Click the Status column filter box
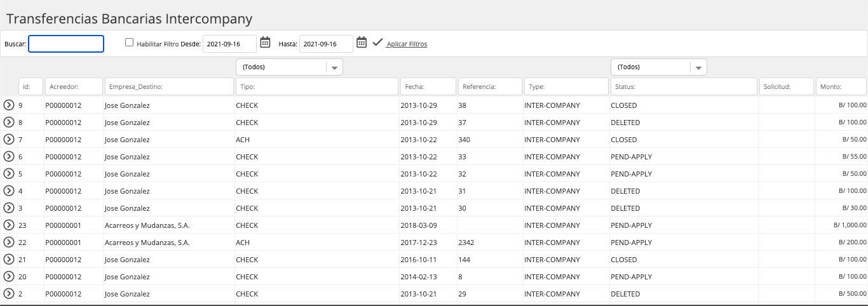This screenshot has width=868, height=306. pyautogui.click(x=684, y=86)
